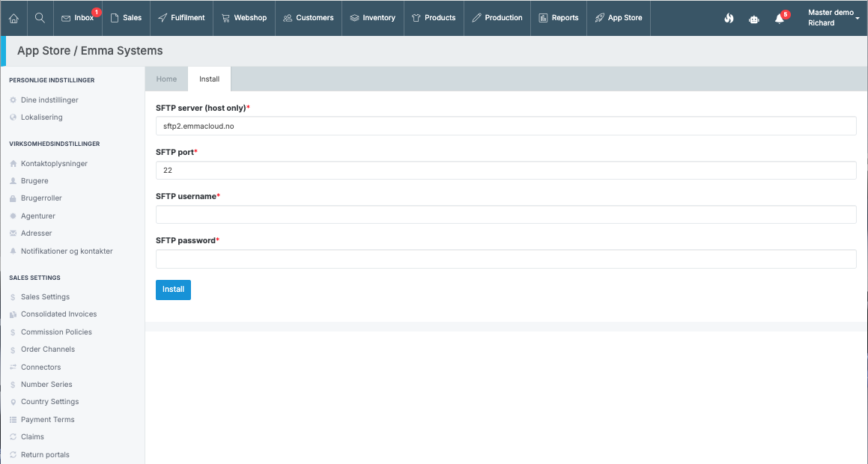Image resolution: width=868 pixels, height=464 pixels.
Task: Open the Fulfilment menu
Action: tap(181, 18)
